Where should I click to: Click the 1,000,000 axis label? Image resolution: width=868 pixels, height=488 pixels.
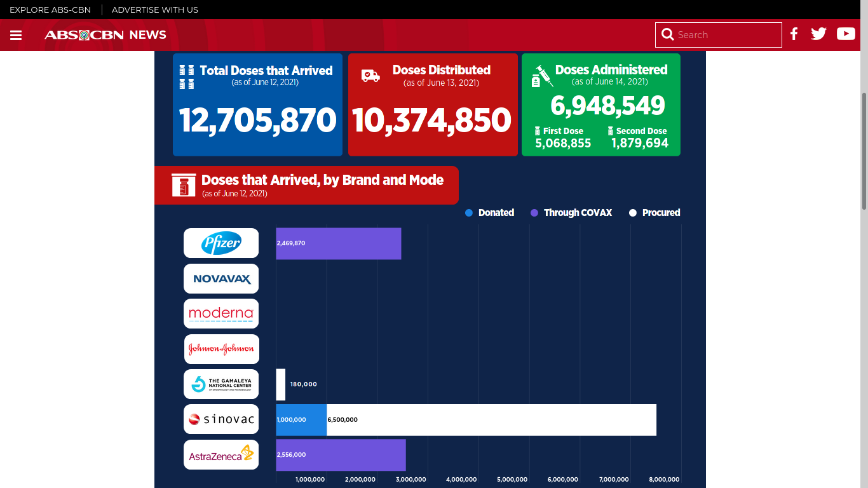click(310, 480)
